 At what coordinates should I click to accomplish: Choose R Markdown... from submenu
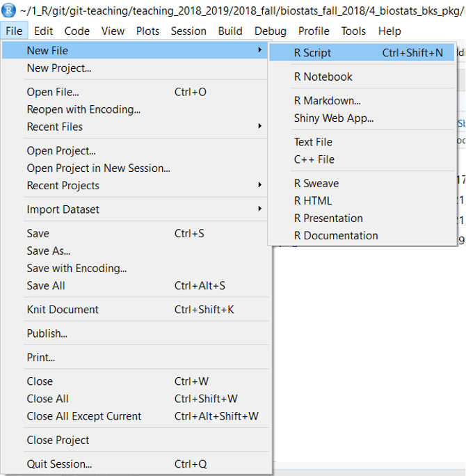(x=362, y=100)
